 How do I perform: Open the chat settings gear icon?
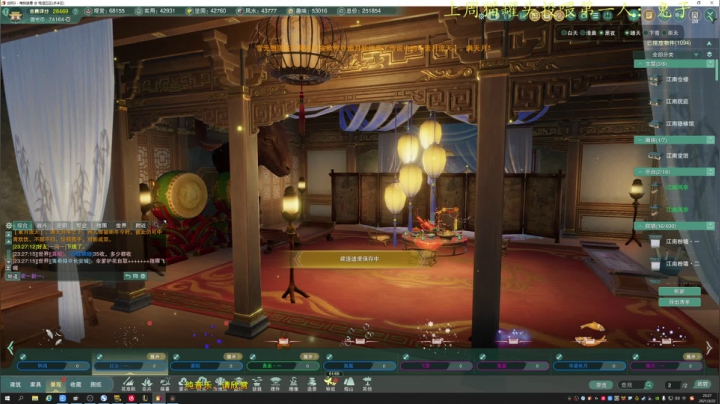(x=9, y=225)
